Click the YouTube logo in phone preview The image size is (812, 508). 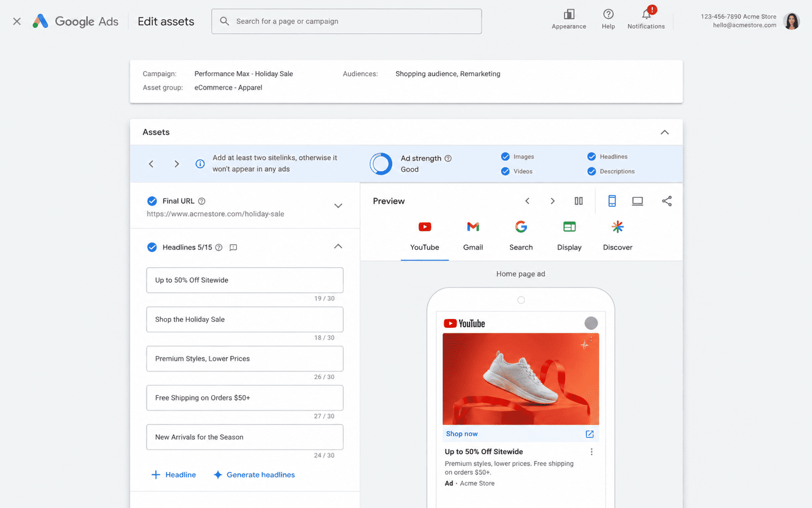click(464, 324)
